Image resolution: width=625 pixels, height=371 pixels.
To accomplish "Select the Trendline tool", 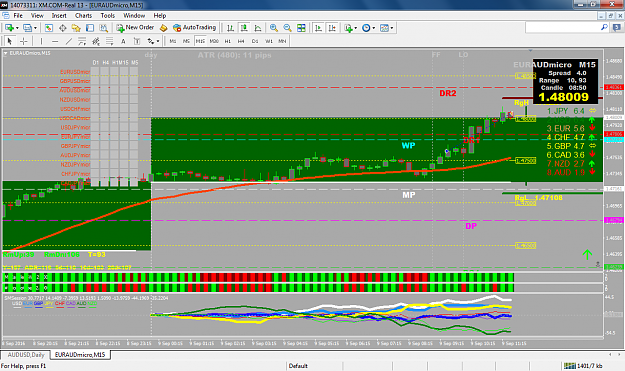I will coord(69,41).
